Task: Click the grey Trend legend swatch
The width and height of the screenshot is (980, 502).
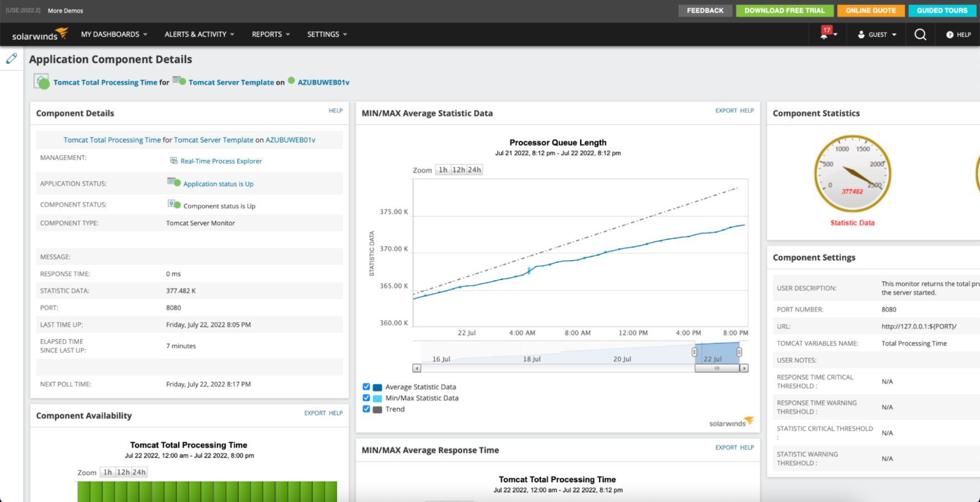Action: (377, 409)
